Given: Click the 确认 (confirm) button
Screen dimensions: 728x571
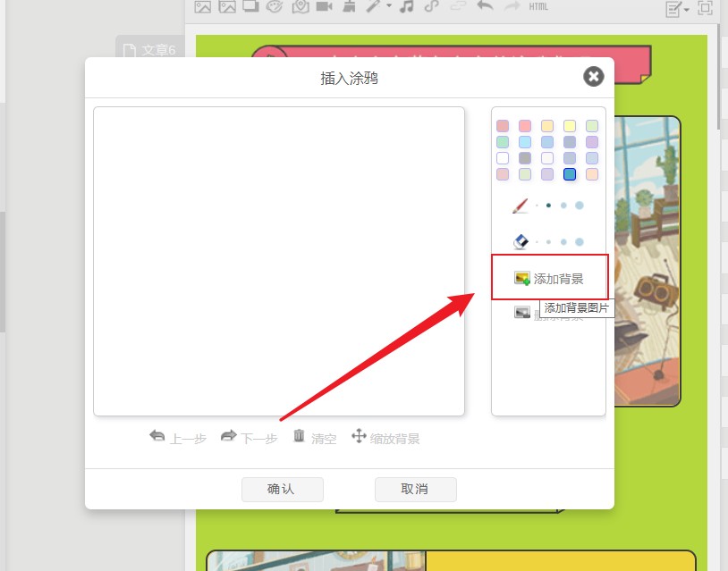Looking at the screenshot, I should tap(282, 489).
